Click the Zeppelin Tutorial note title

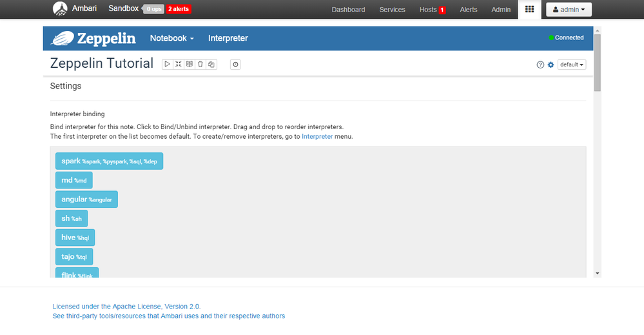[102, 63]
